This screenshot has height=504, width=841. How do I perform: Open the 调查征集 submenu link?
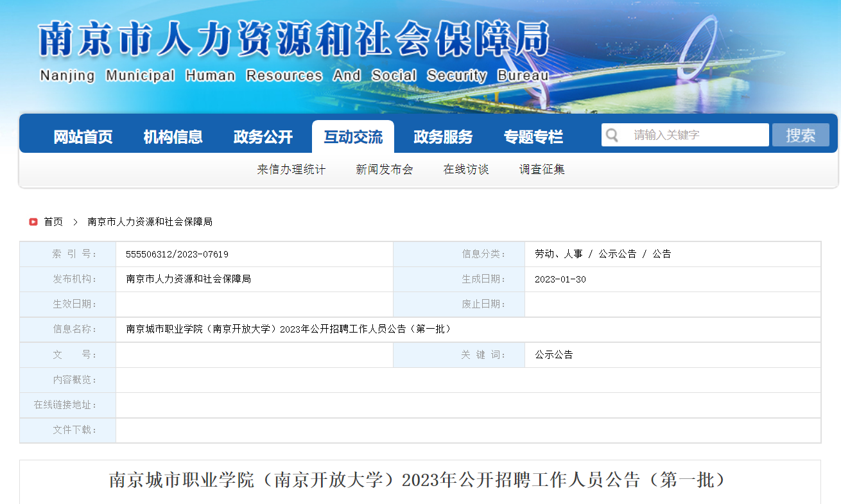click(x=542, y=169)
